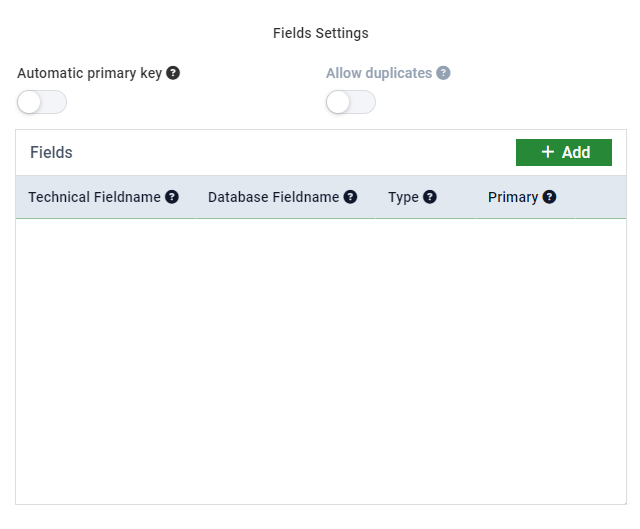Click the Automatic primary key label

(89, 73)
